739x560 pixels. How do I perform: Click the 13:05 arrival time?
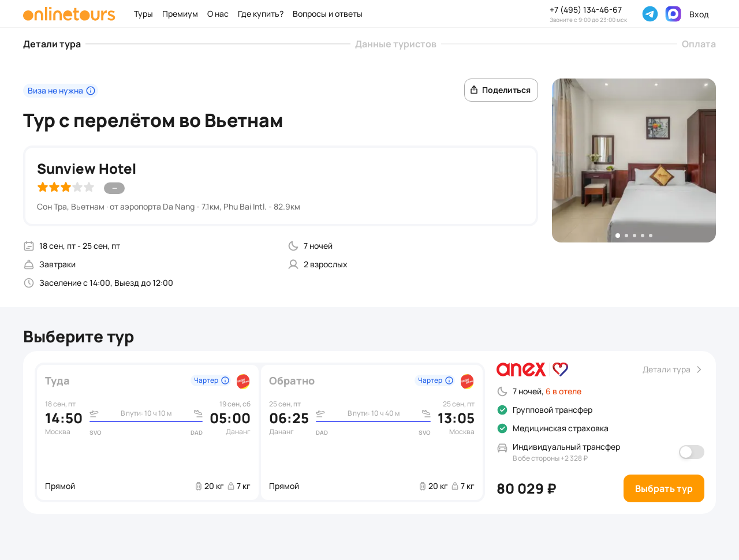tap(456, 419)
